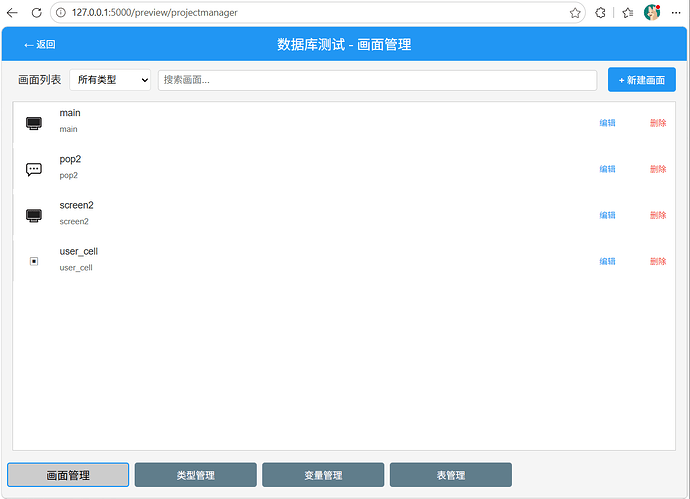690x499 pixels.
Task: Delete the user_cell entry
Action: pos(658,261)
